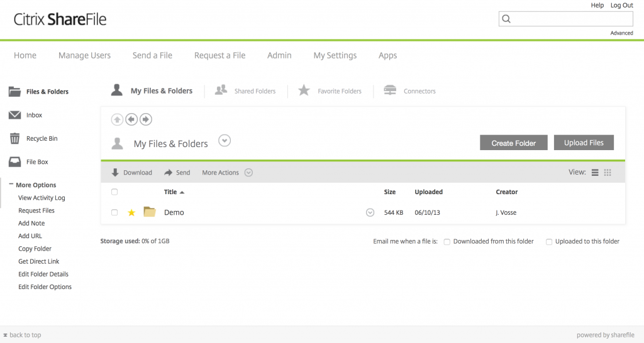Viewport: 644px width, 343px height.
Task: Click the up-arrow navigate-to-parent icon
Action: pos(117,119)
